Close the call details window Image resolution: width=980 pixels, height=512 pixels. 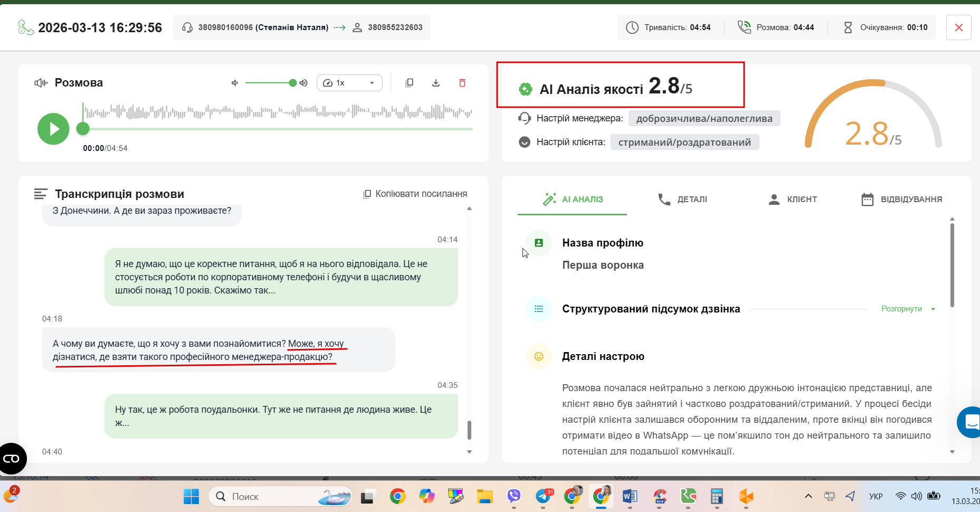tap(959, 27)
